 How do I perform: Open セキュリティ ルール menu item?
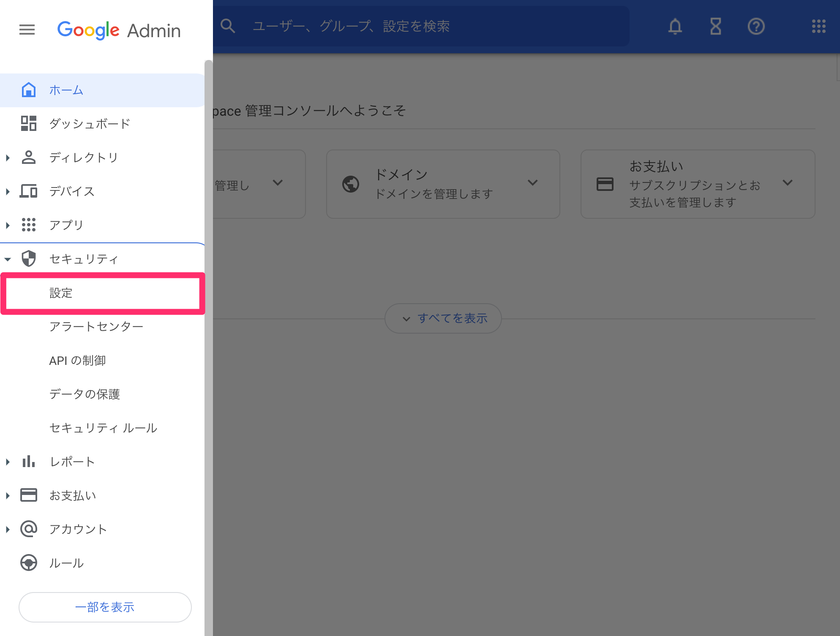click(102, 428)
